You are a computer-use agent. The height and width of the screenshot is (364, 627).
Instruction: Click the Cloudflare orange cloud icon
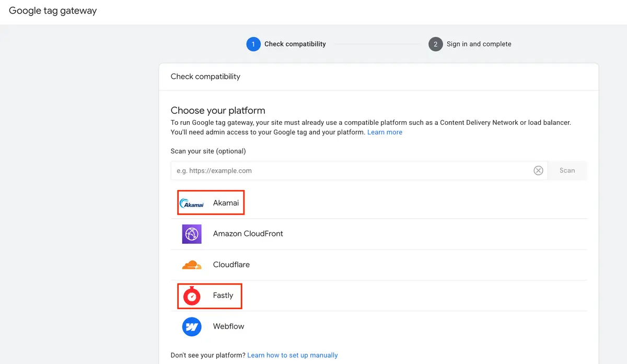coord(192,265)
